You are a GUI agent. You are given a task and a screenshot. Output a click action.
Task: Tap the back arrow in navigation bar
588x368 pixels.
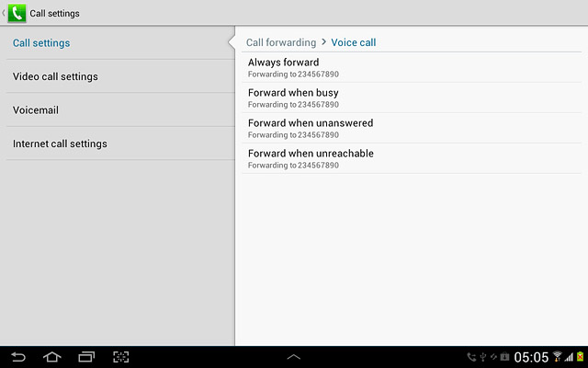18,357
